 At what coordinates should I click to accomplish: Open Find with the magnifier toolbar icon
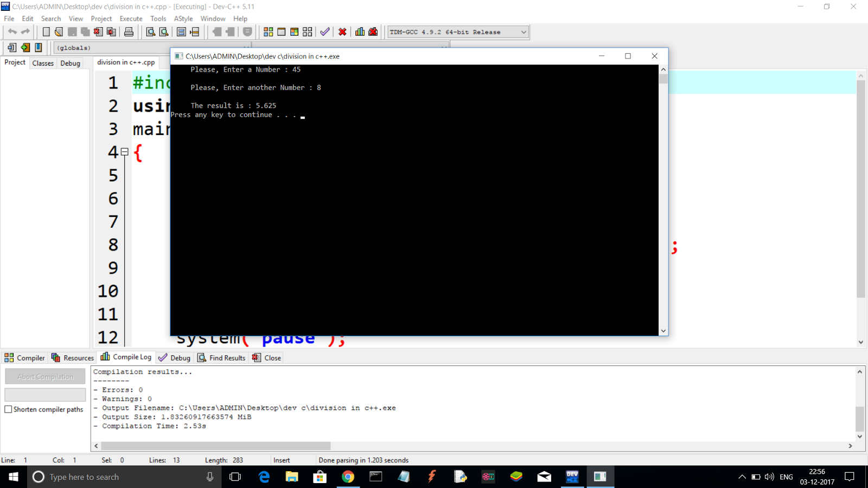pos(150,32)
